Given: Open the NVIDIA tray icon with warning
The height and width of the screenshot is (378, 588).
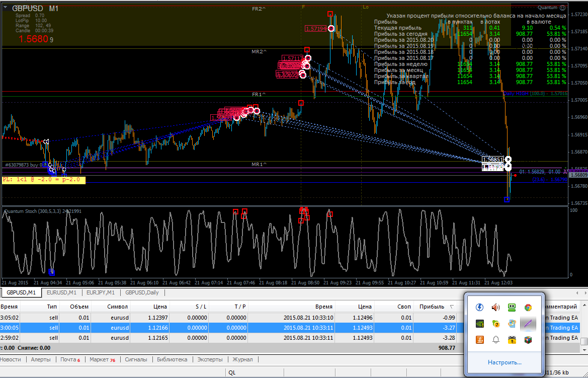Looking at the screenshot, I should coord(480,324).
